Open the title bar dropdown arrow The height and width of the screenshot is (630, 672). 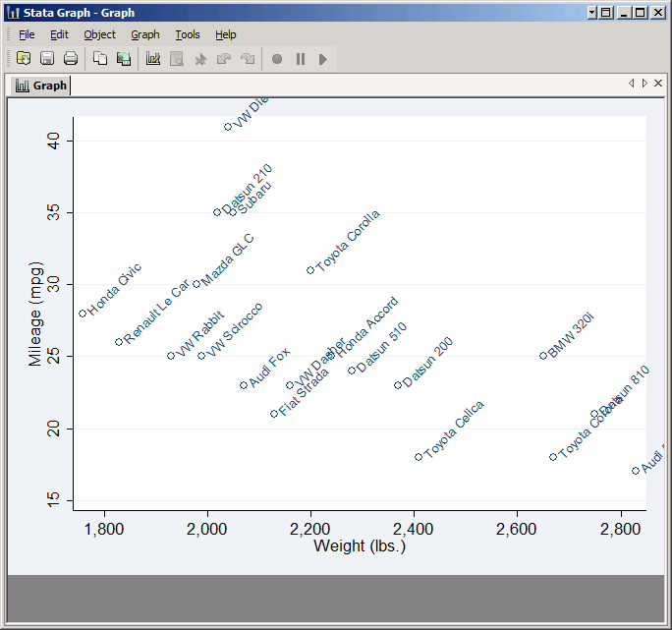point(592,13)
